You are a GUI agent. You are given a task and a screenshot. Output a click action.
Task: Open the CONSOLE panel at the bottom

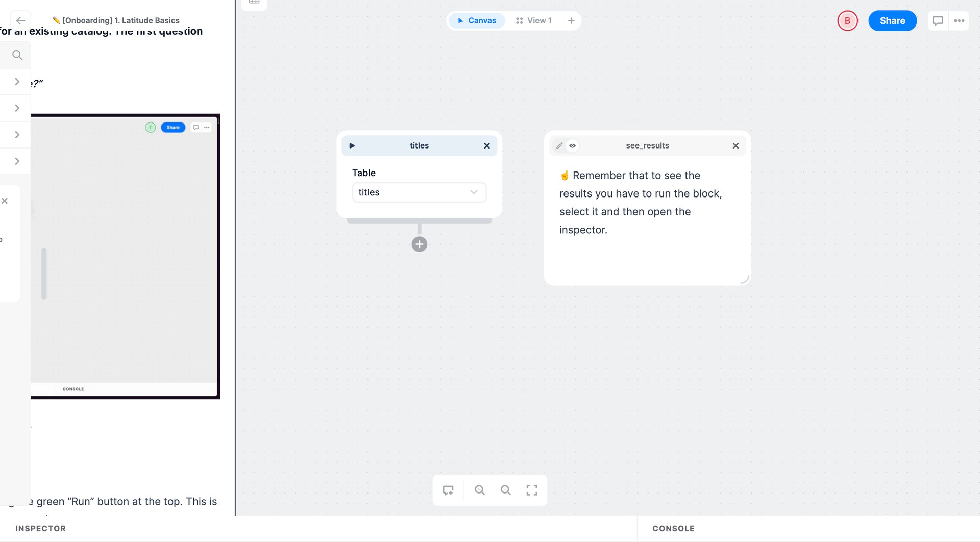pos(673,528)
